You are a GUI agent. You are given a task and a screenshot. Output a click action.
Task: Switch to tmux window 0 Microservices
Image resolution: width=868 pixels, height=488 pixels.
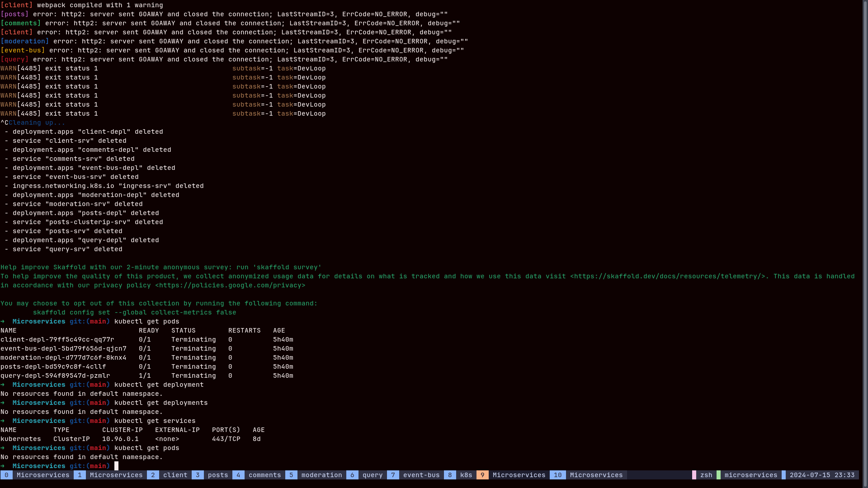(37, 475)
